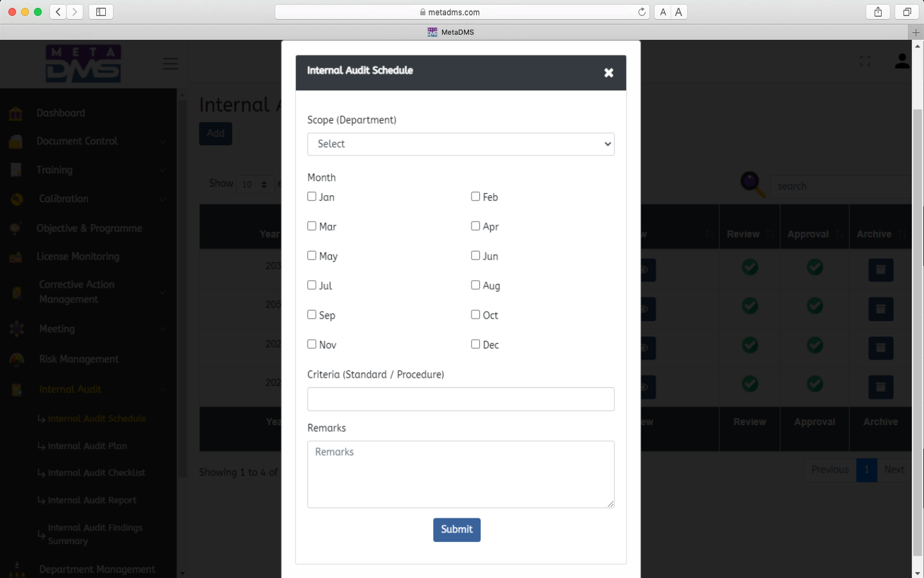Check the Jan month checkbox
The width and height of the screenshot is (924, 578).
[x=312, y=197]
